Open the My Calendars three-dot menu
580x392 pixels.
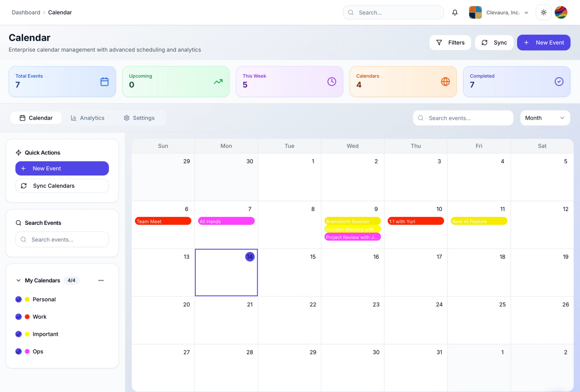coord(101,280)
